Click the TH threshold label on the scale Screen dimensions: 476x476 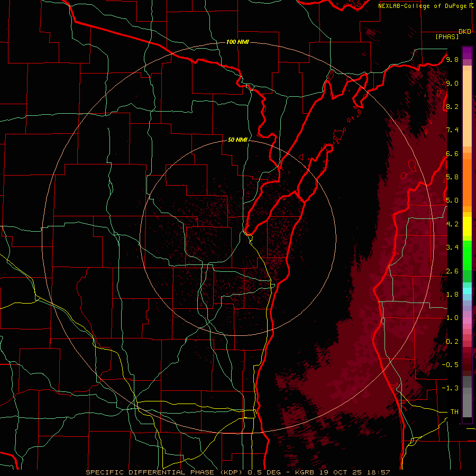coord(454,412)
